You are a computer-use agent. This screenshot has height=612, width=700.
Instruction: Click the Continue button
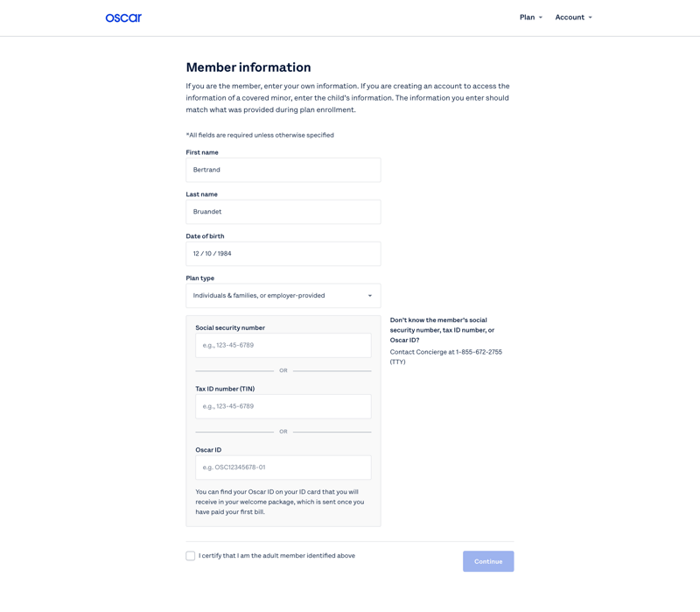pos(488,561)
